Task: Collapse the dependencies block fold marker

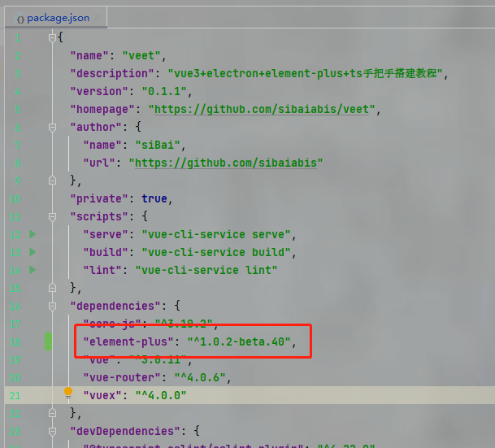Action: pos(52,307)
